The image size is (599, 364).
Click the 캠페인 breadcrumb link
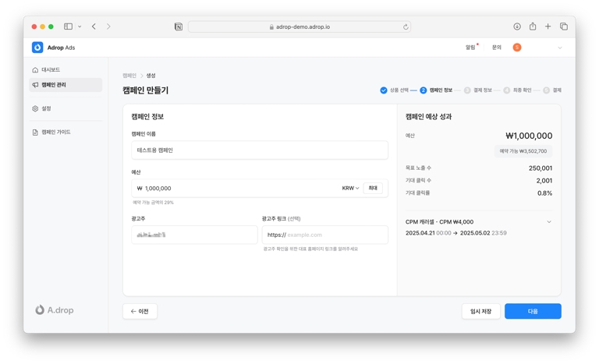(129, 76)
